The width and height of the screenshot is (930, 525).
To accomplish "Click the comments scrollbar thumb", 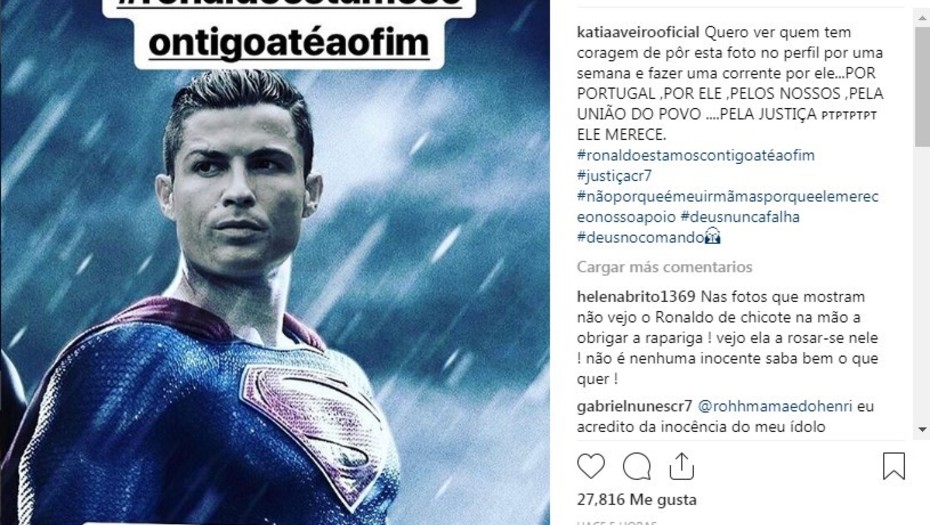I will coord(922,86).
